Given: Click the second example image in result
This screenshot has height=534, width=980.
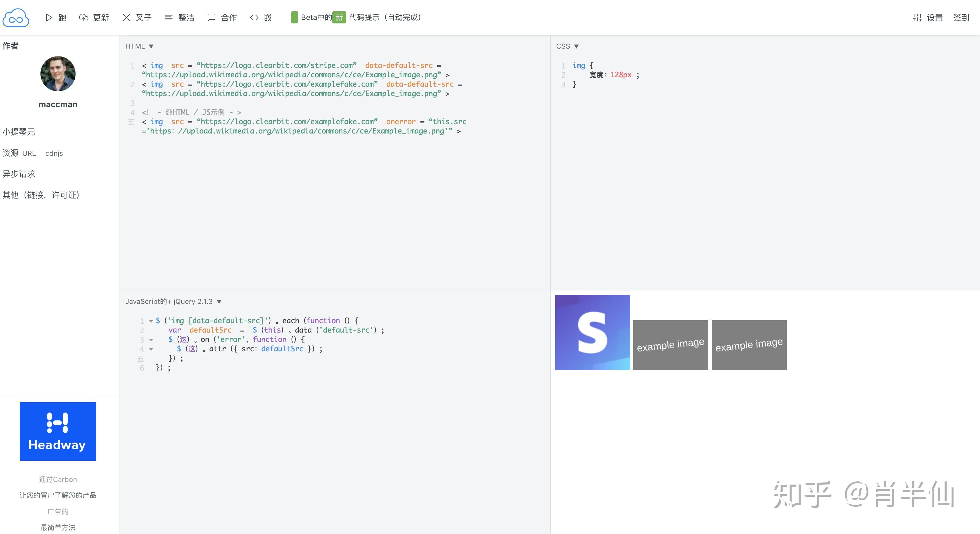Looking at the screenshot, I should pyautogui.click(x=749, y=345).
